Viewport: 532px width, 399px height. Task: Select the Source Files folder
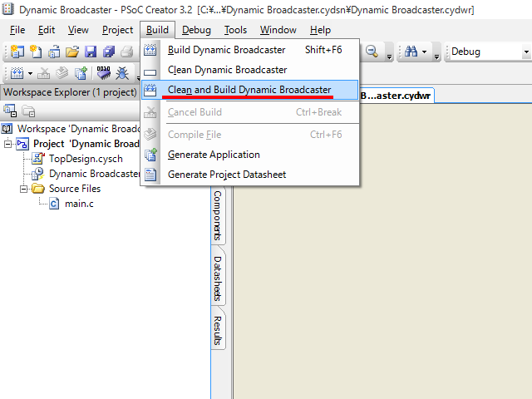tap(75, 189)
